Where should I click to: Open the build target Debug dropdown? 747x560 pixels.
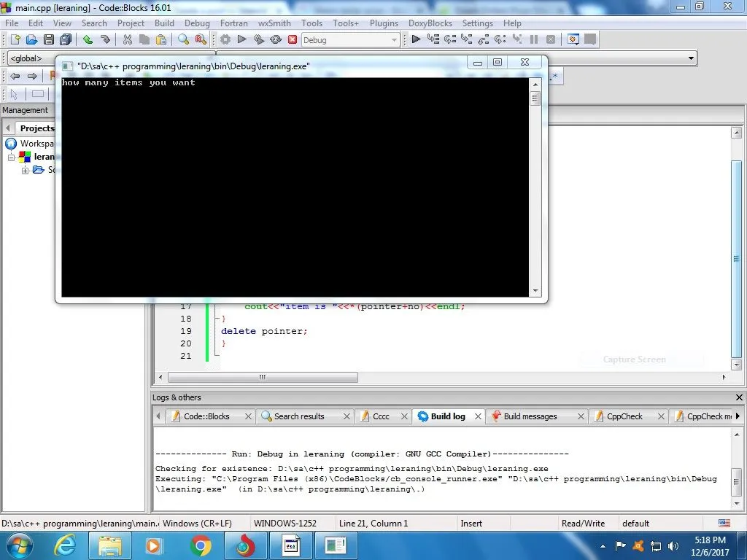pos(350,40)
